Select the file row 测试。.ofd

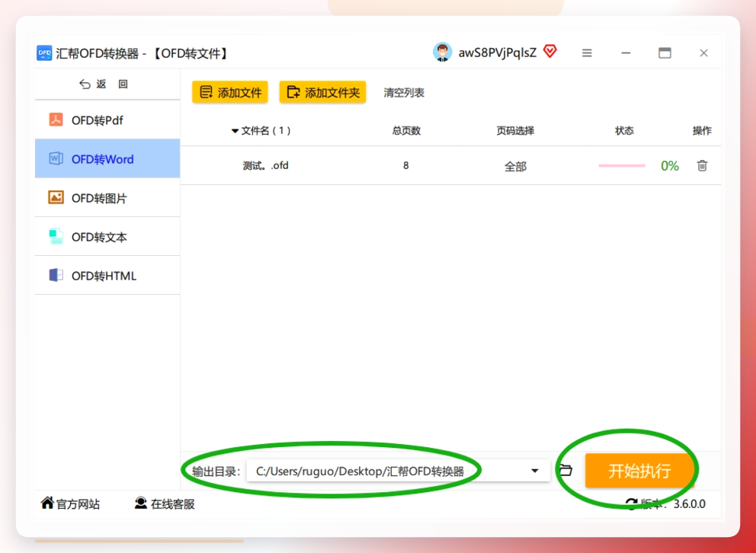point(451,166)
